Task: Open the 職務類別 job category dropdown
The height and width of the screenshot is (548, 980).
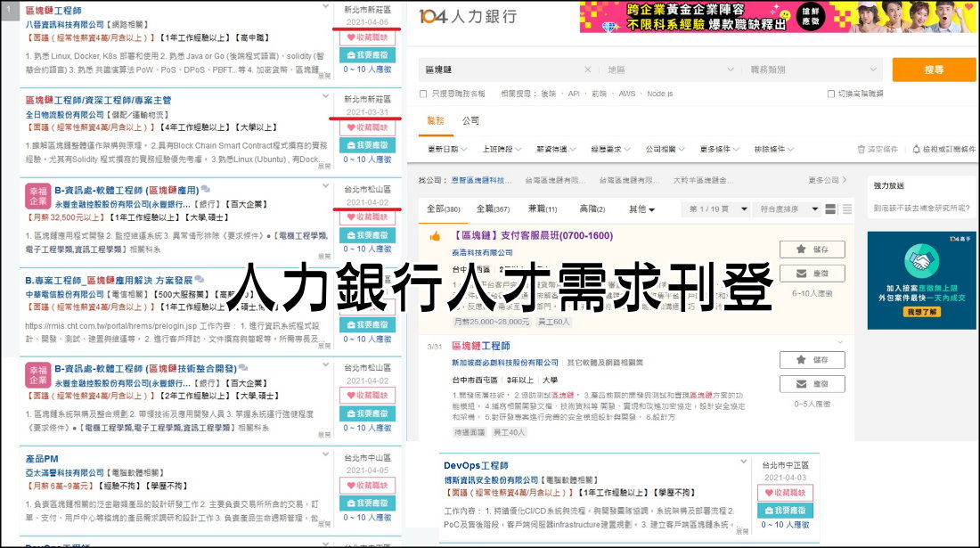Action: (813, 70)
